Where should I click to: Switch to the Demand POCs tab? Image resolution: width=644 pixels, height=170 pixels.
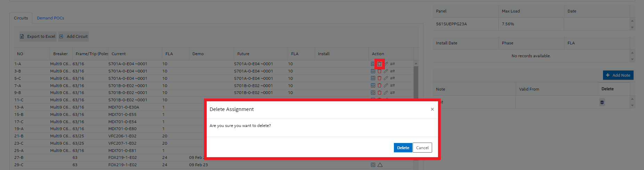pyautogui.click(x=50, y=18)
